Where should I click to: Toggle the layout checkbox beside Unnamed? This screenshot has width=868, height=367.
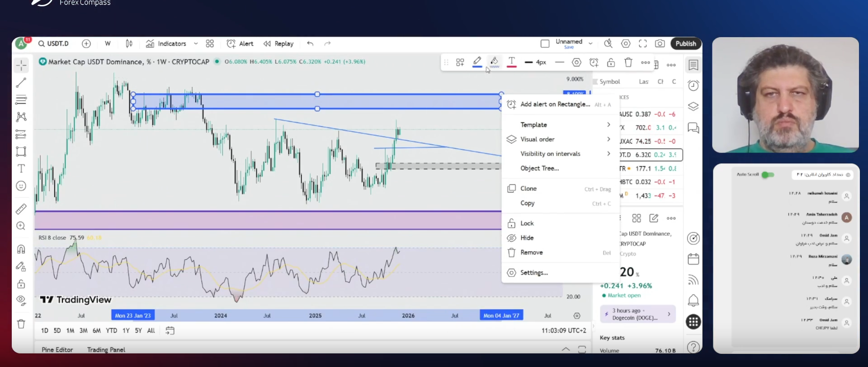point(545,43)
